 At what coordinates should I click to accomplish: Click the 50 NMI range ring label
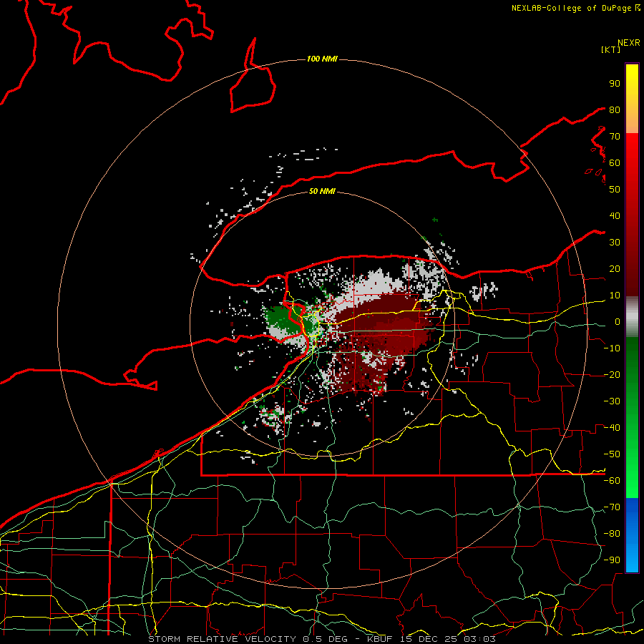click(322, 191)
